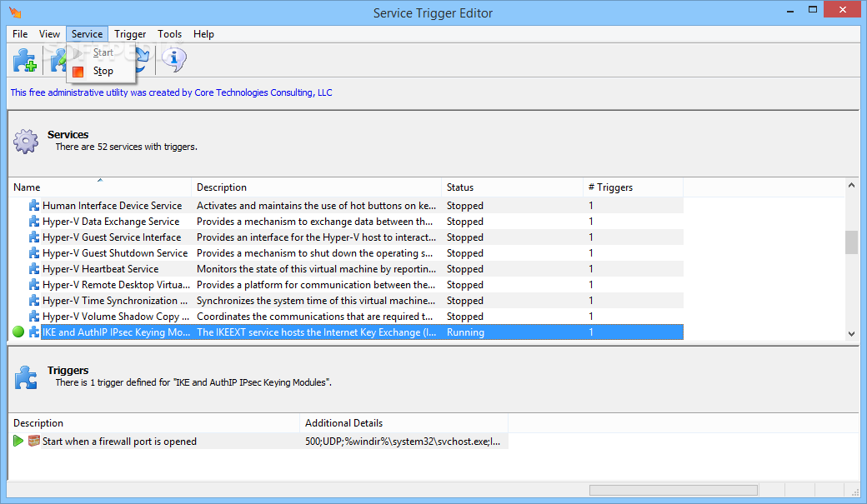Click the Edit Trigger pencil toolbar icon

tap(58, 60)
